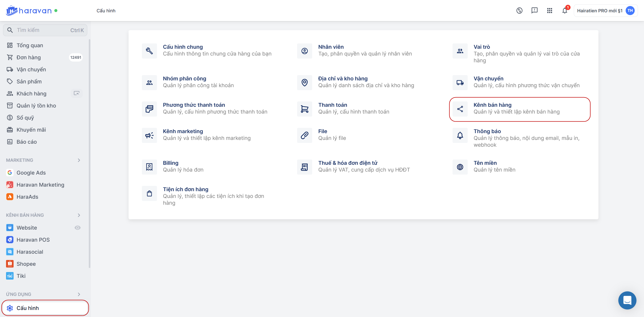Expand the MARKETING section chevron

pos(79,160)
